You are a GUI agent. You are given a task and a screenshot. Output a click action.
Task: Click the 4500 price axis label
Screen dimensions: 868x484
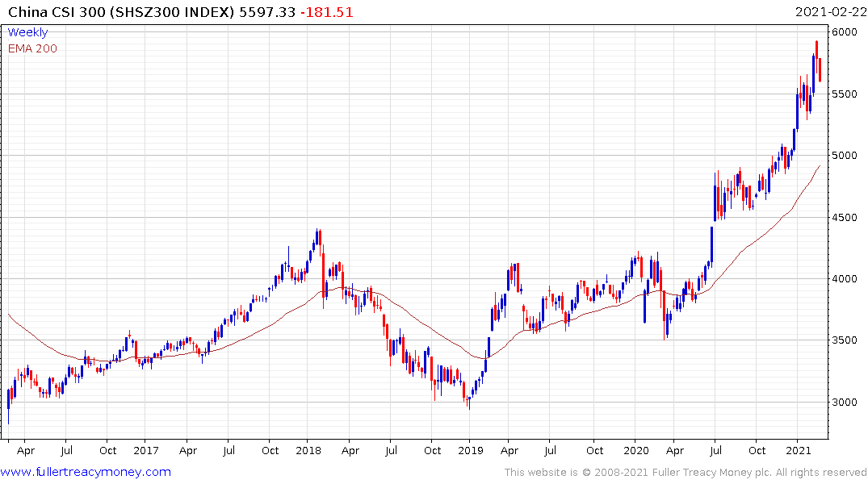845,217
